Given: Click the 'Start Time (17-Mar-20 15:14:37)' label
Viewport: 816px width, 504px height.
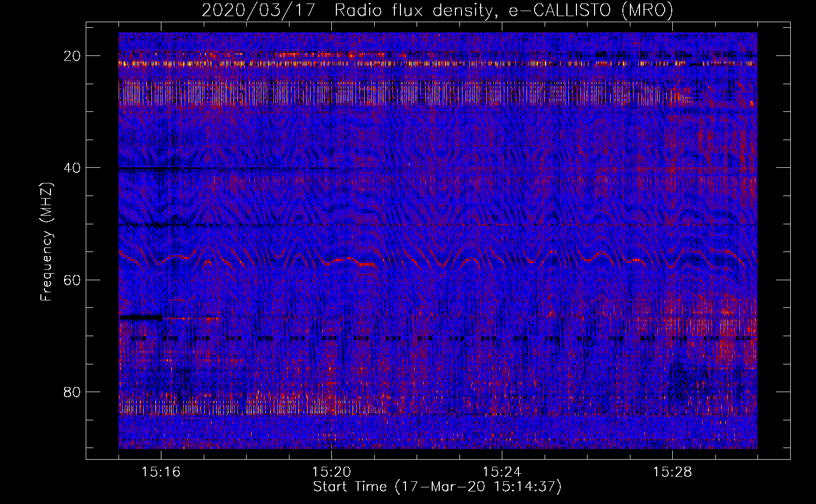Looking at the screenshot, I should (x=437, y=487).
